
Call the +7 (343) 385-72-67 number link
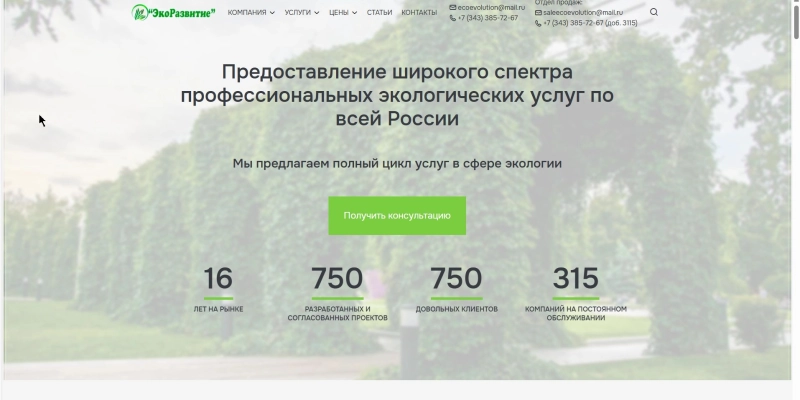(488, 18)
